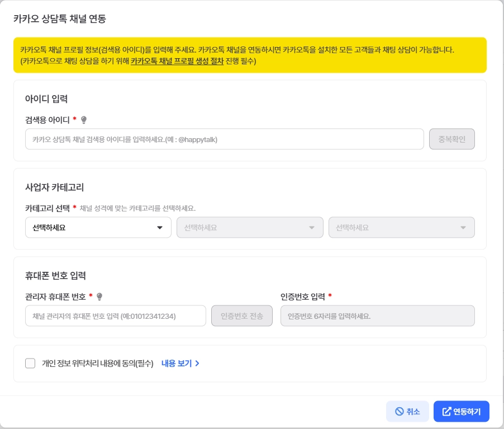The image size is (504, 429).
Task: Click the 취소 button
Action: coord(407,412)
